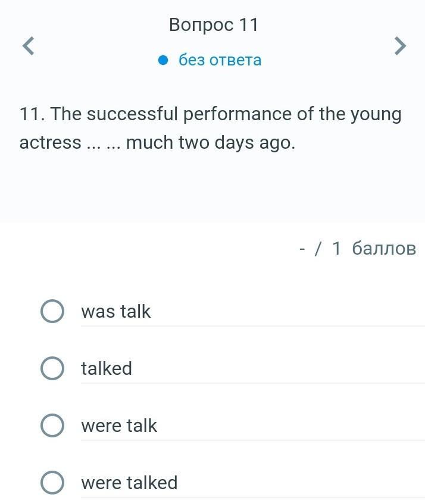Click the "were talk" answer label
Viewport: 425px width, 504px height.
pos(119,425)
